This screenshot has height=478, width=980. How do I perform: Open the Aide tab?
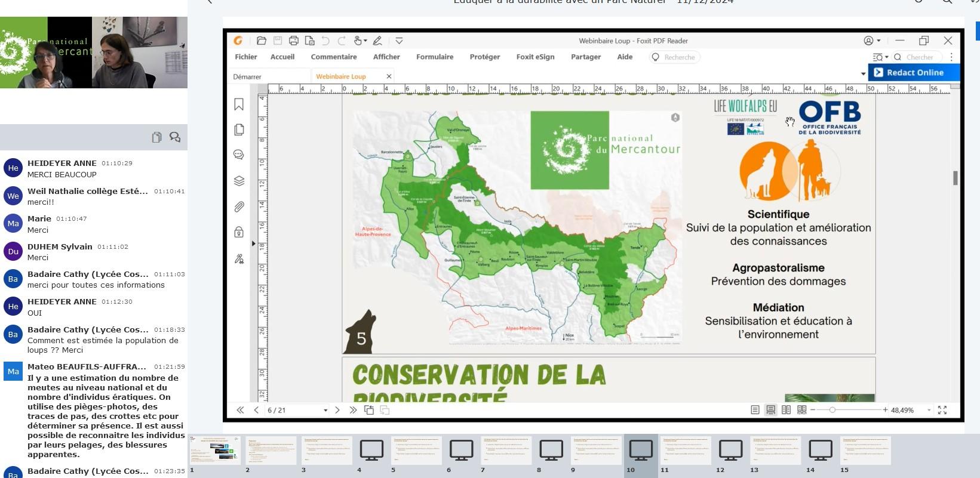coord(625,57)
